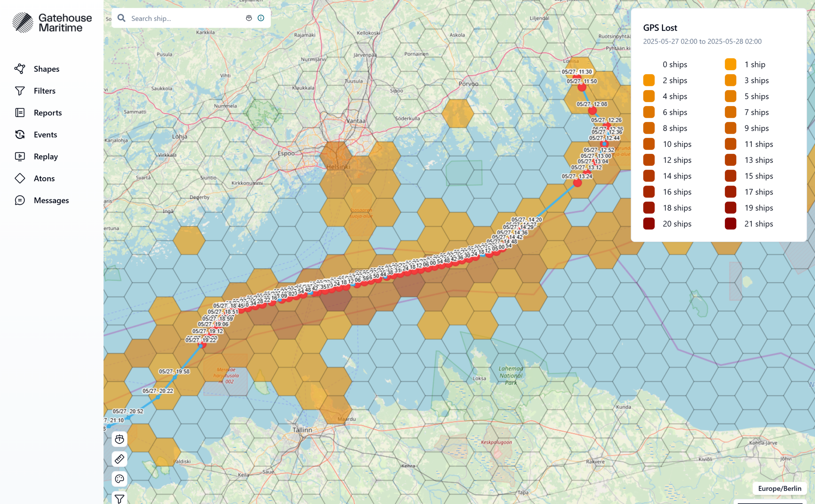
Task: Select the ruler measure tool
Action: pos(119,459)
